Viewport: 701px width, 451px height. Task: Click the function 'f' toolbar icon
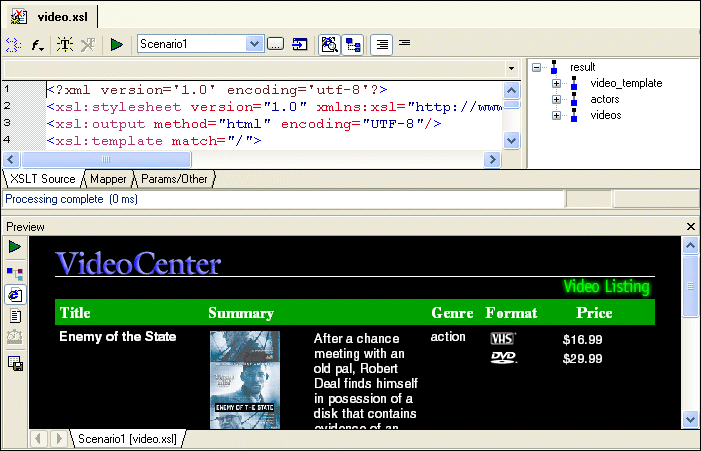[37, 44]
